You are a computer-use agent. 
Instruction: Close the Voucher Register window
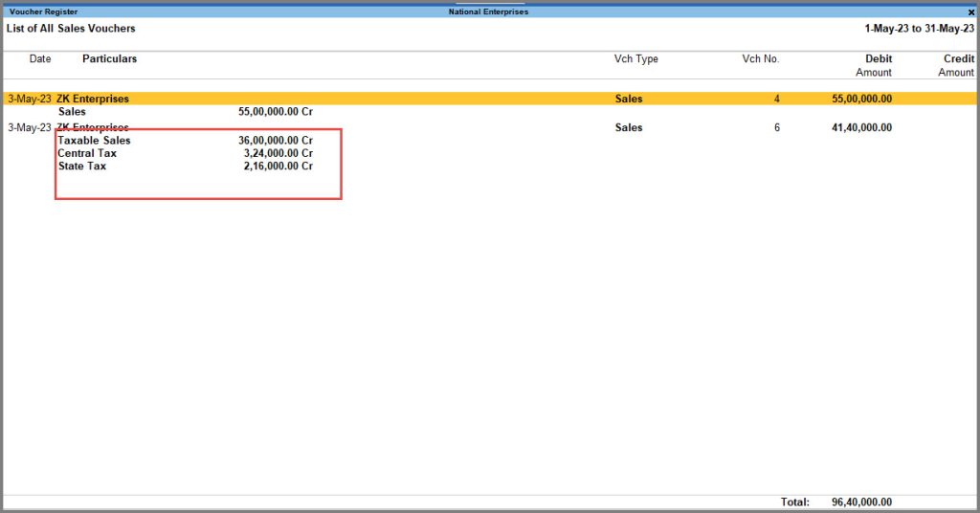[x=970, y=11]
